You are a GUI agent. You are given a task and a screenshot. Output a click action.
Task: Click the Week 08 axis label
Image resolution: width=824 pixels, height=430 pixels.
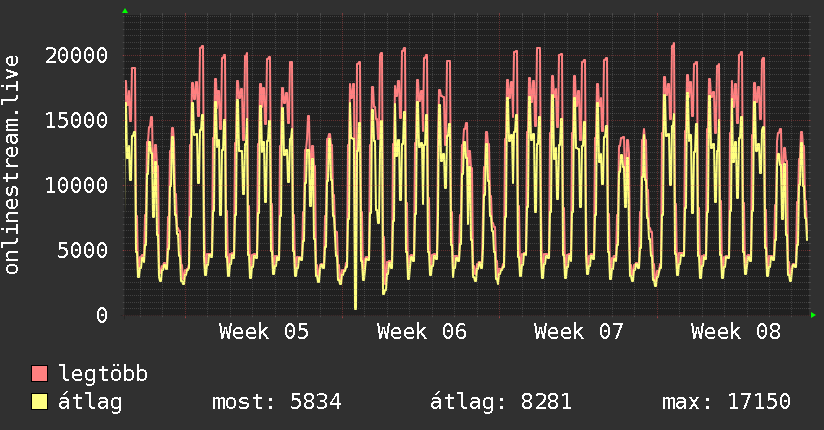coord(736,332)
